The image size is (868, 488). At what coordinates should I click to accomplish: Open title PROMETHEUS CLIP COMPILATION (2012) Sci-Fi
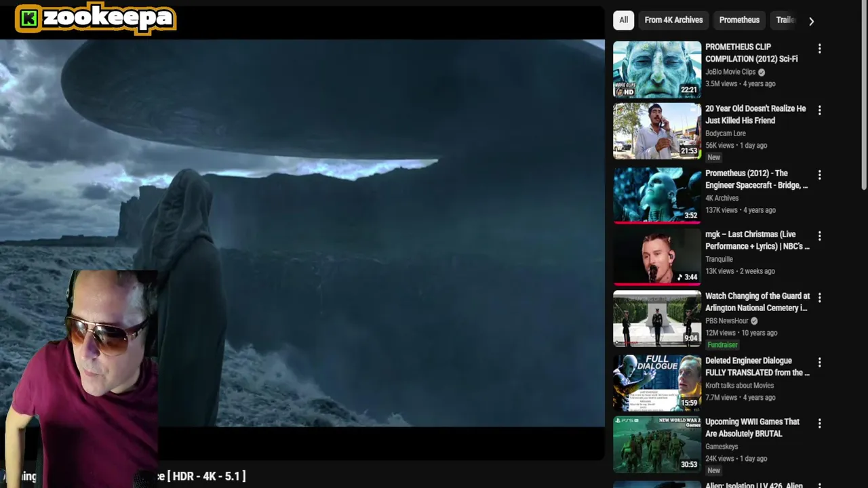click(751, 53)
